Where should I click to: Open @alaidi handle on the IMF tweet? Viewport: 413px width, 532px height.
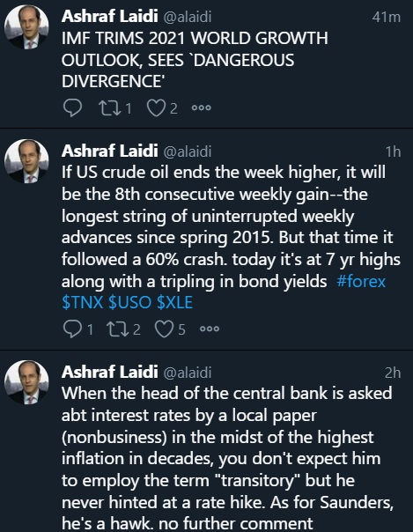coord(188,17)
